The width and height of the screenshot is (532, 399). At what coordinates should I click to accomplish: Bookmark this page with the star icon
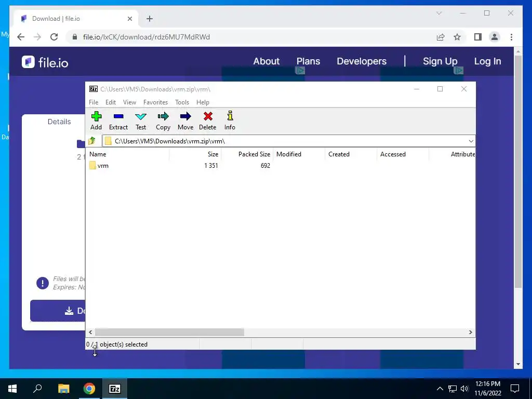(457, 37)
